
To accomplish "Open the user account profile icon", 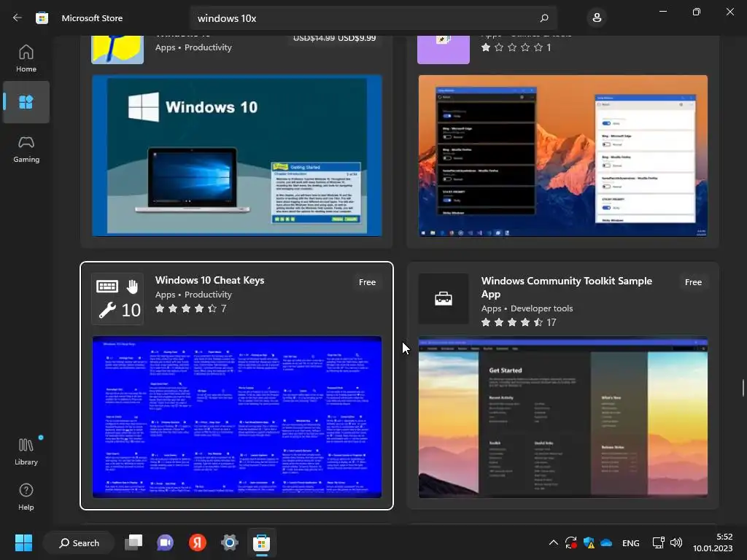I will point(597,18).
